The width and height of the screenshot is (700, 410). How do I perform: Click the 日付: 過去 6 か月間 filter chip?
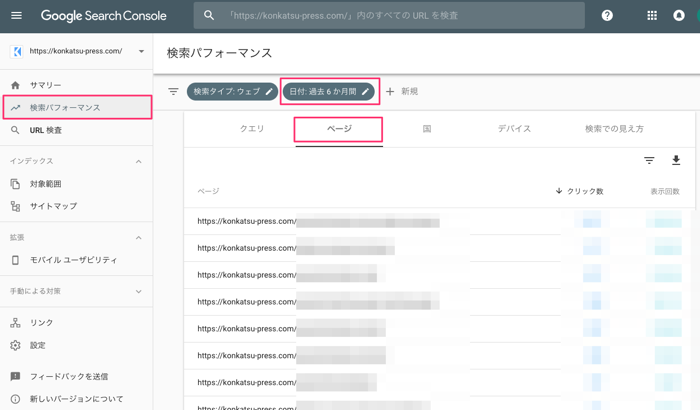coord(329,92)
